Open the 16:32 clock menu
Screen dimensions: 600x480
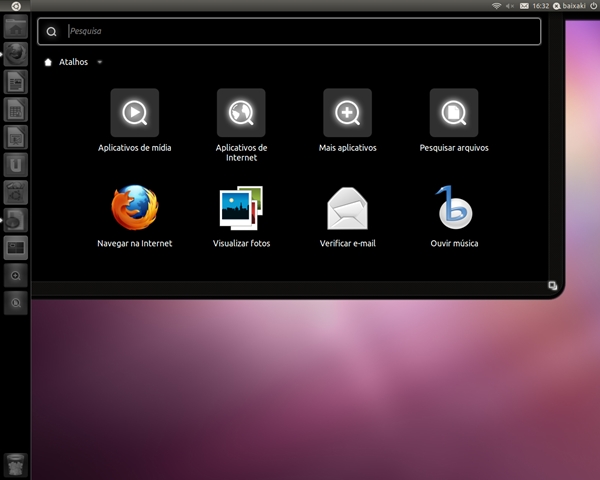pyautogui.click(x=541, y=6)
